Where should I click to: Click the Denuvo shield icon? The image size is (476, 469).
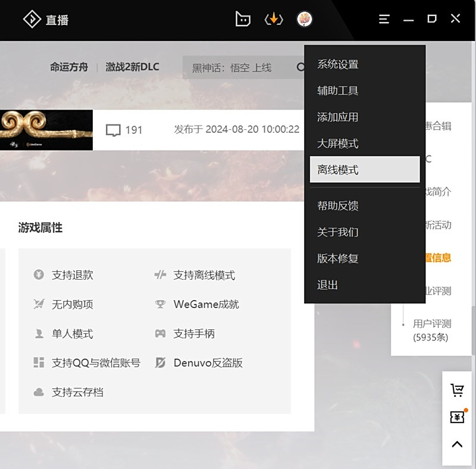point(159,362)
